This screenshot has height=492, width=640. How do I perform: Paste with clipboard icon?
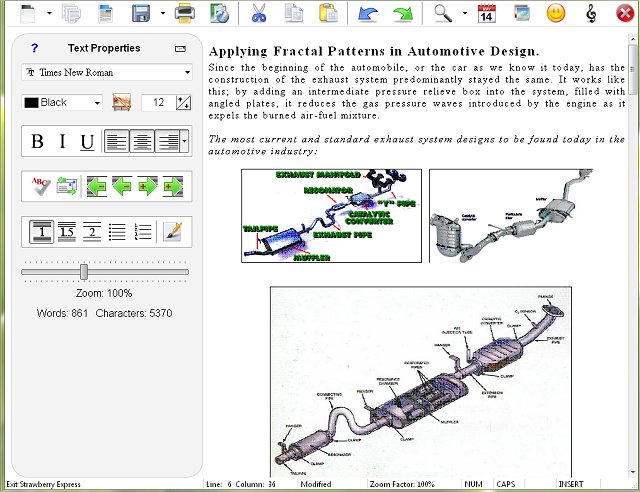click(329, 13)
